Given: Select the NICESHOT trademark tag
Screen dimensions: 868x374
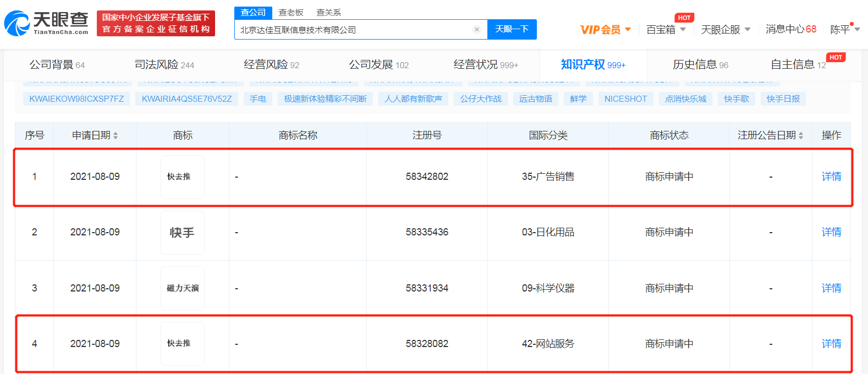Looking at the screenshot, I should click(x=625, y=99).
